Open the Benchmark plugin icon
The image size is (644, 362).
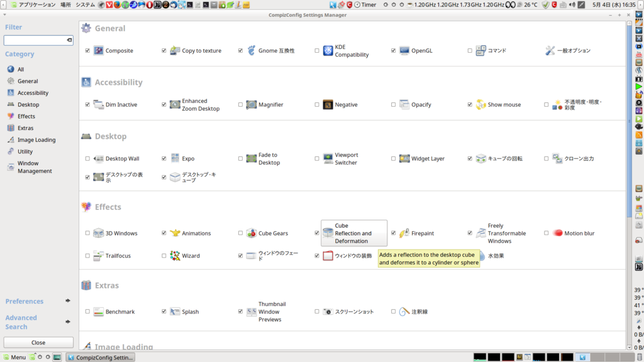pos(99,312)
